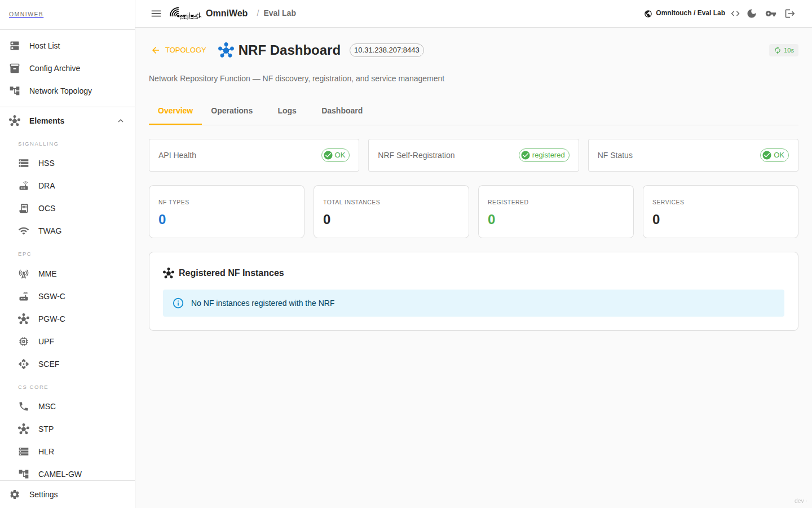Click the key credentials icon
812x508 pixels.
pyautogui.click(x=771, y=14)
